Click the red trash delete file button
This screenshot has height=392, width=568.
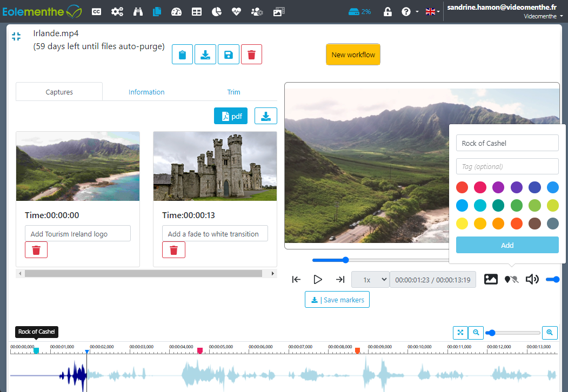coord(251,55)
